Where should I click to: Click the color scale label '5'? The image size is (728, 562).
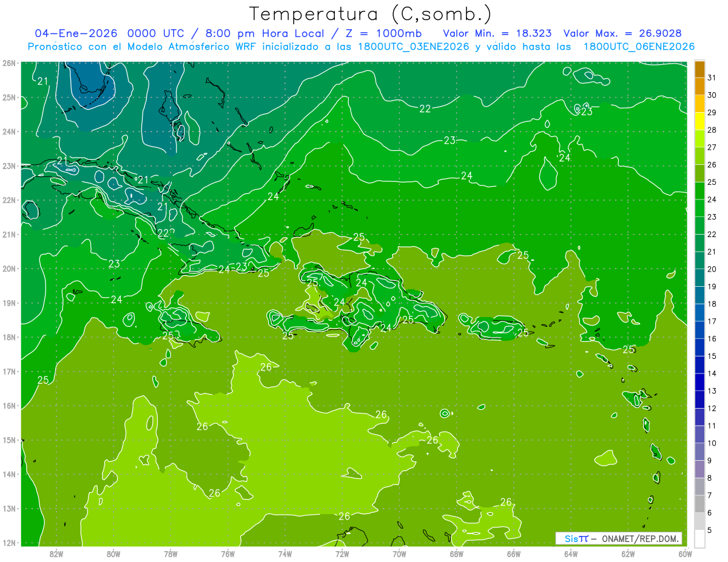[x=710, y=530]
